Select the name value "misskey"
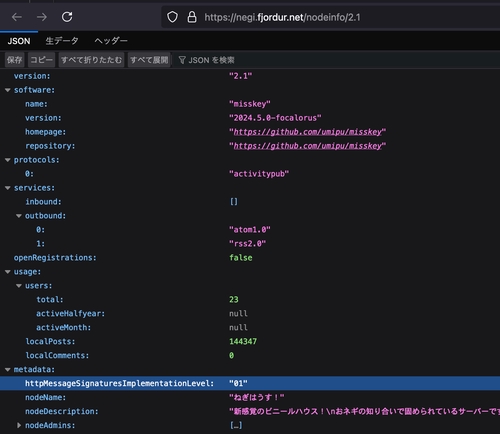 (x=250, y=104)
